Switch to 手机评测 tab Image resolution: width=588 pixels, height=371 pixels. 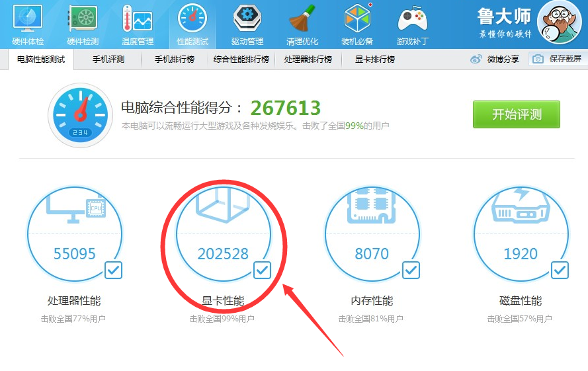(108, 60)
